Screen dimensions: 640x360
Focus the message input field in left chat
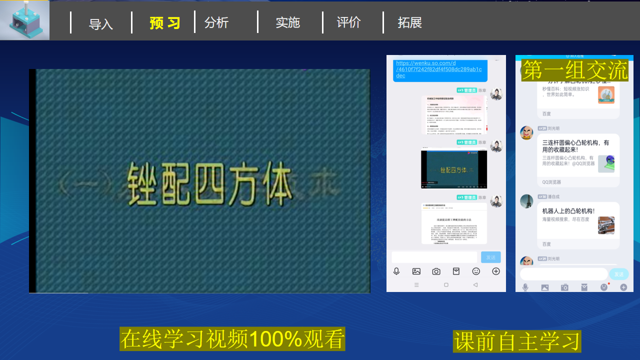[434, 257]
